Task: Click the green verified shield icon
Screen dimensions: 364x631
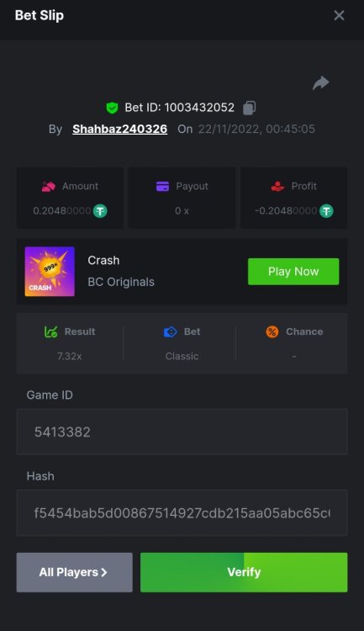Action: pos(112,108)
